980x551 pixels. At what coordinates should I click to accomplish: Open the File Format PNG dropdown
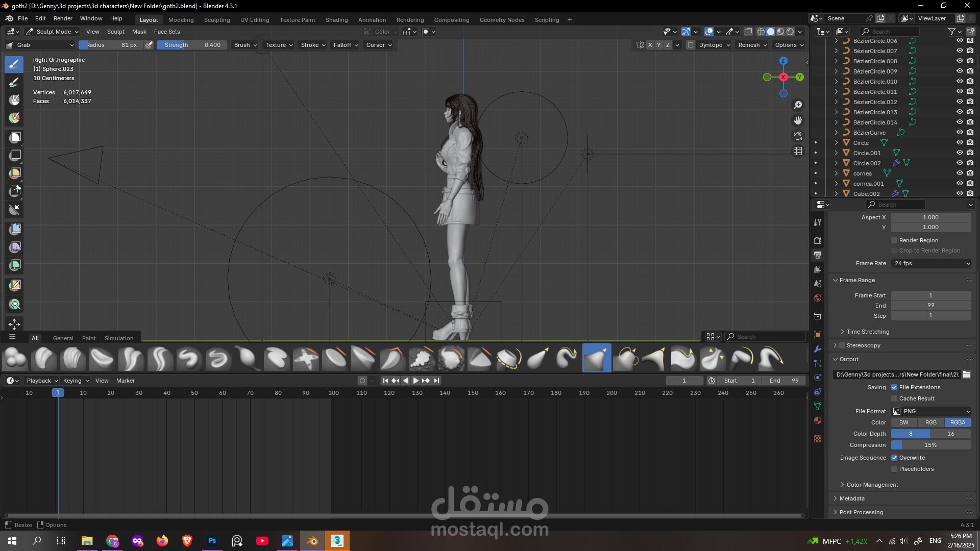tap(931, 411)
